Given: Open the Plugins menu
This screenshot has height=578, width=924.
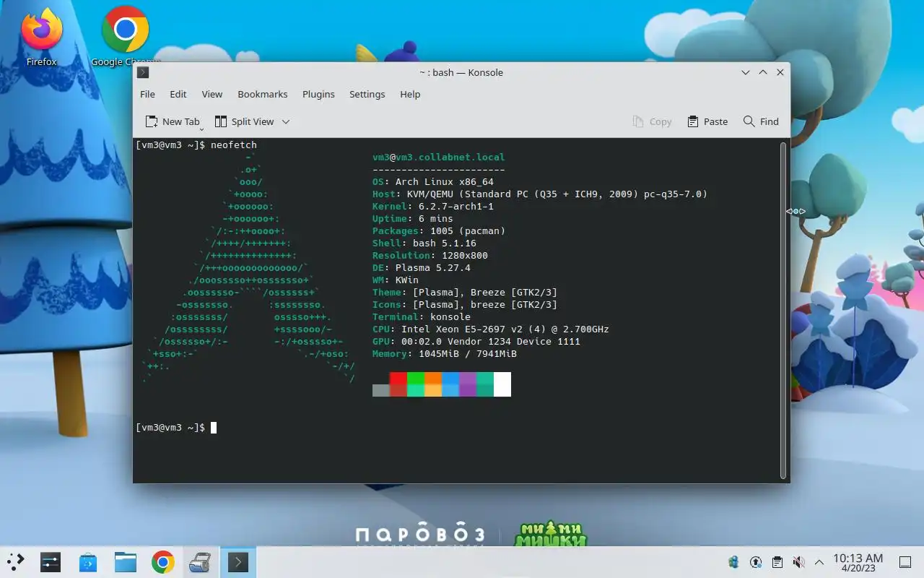Looking at the screenshot, I should 318,94.
